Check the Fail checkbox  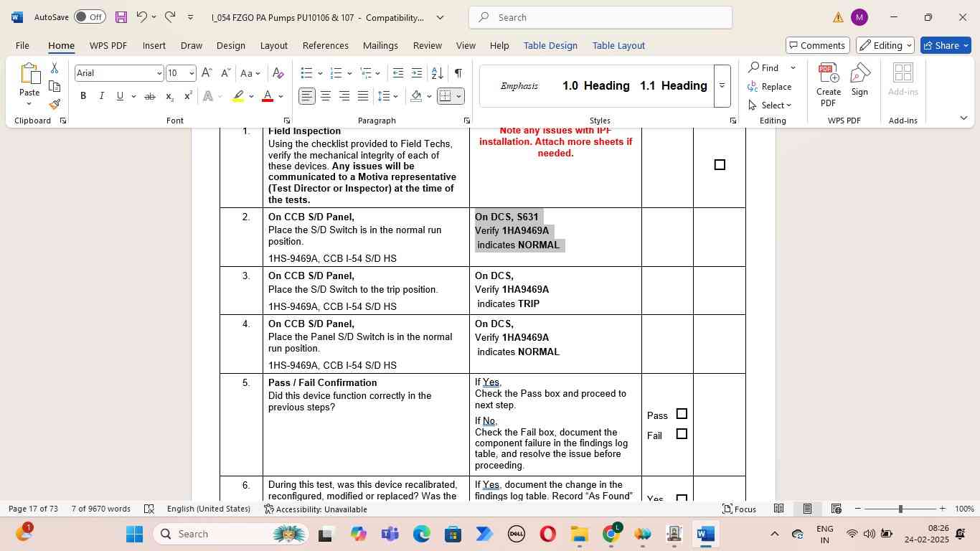point(682,434)
